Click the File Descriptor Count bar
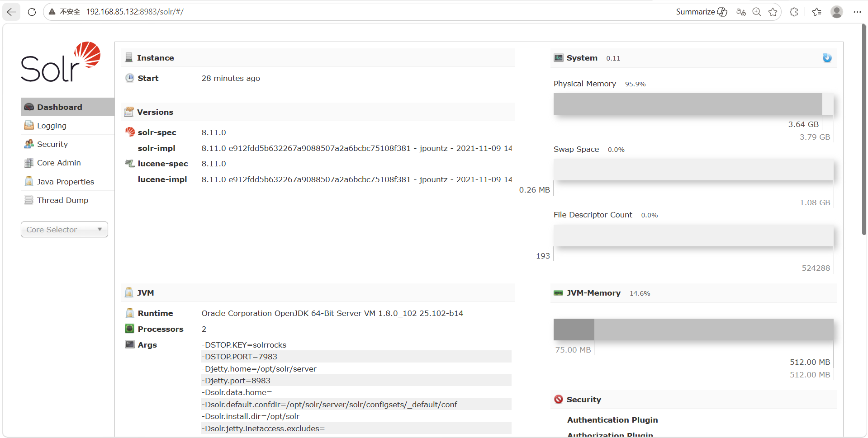The height and width of the screenshot is (438, 868). 693,235
